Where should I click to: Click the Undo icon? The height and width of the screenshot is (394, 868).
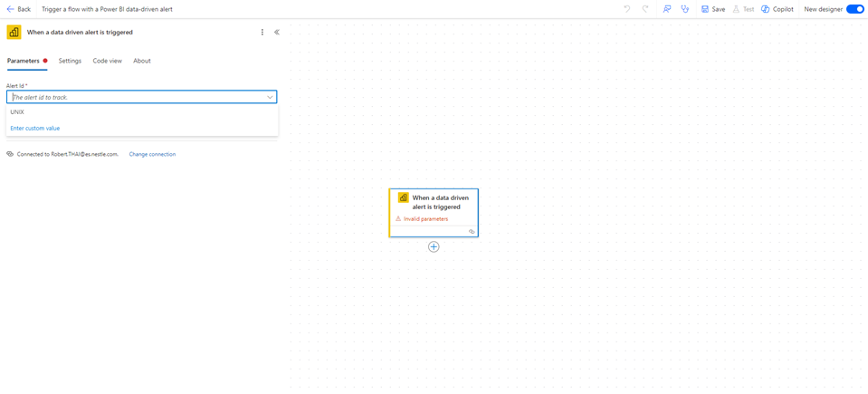pos(626,9)
